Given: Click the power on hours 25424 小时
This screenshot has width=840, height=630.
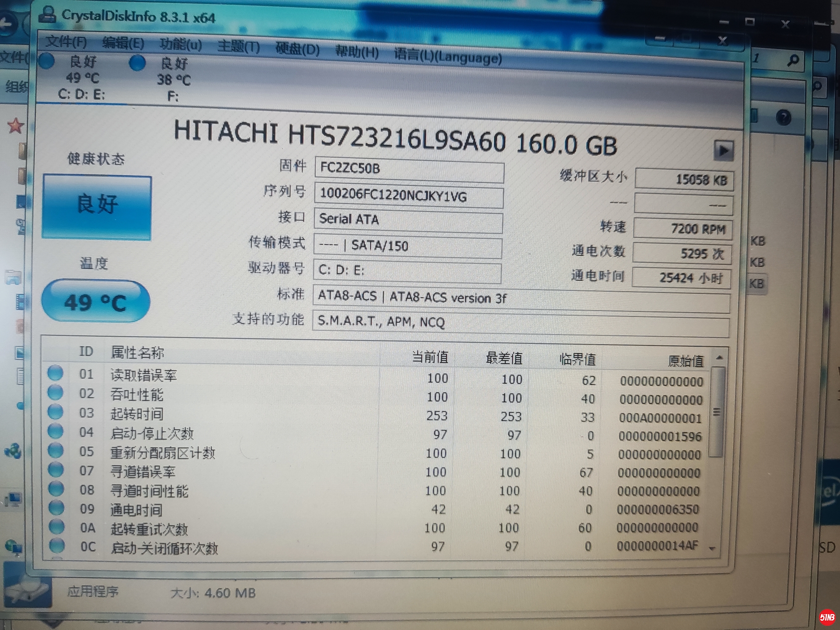Looking at the screenshot, I should pyautogui.click(x=682, y=278).
